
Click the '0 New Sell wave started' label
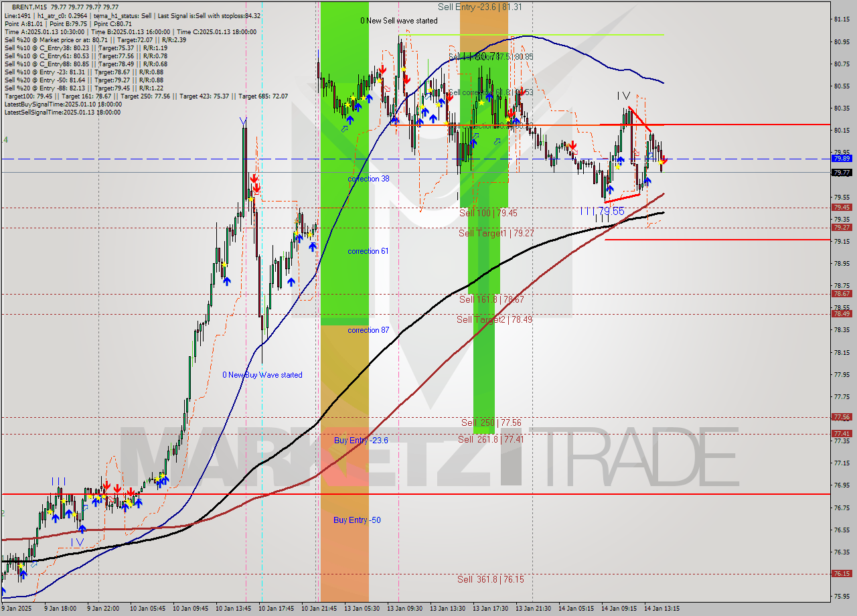pyautogui.click(x=399, y=21)
